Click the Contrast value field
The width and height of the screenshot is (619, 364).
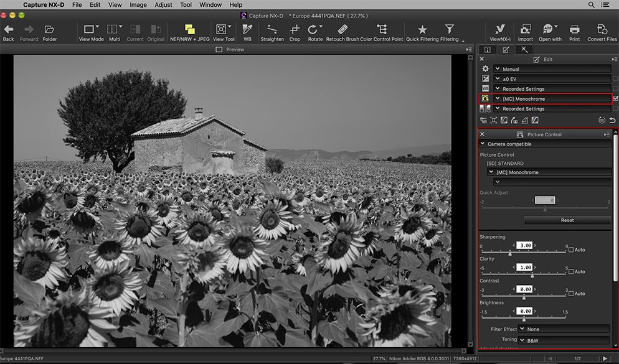524,289
